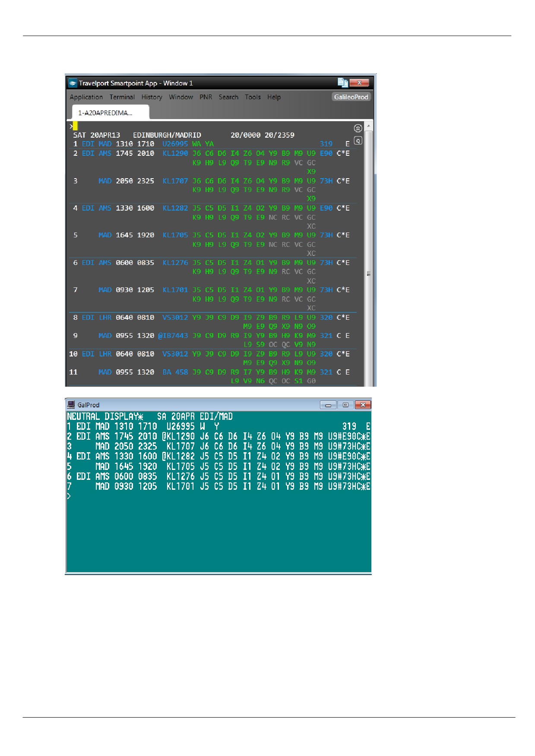
Task: Click EDINBURGH/MADRID header text
Action: click(167, 135)
